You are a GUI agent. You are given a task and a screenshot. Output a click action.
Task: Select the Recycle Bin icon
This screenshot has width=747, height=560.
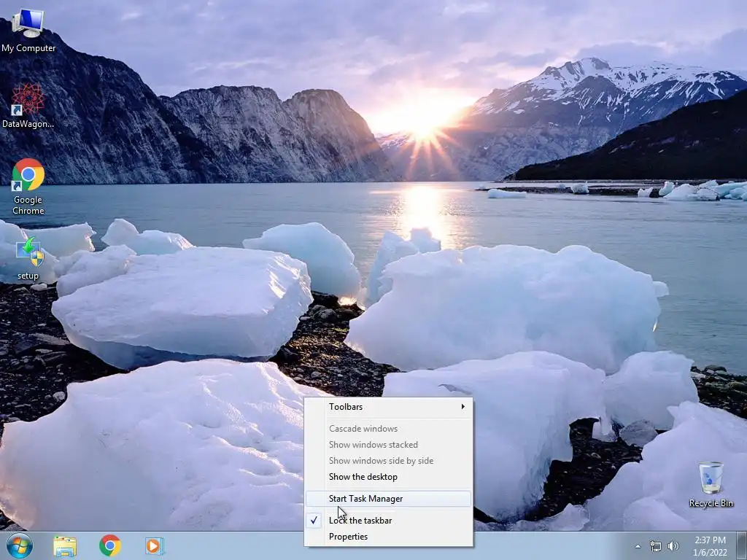[711, 485]
